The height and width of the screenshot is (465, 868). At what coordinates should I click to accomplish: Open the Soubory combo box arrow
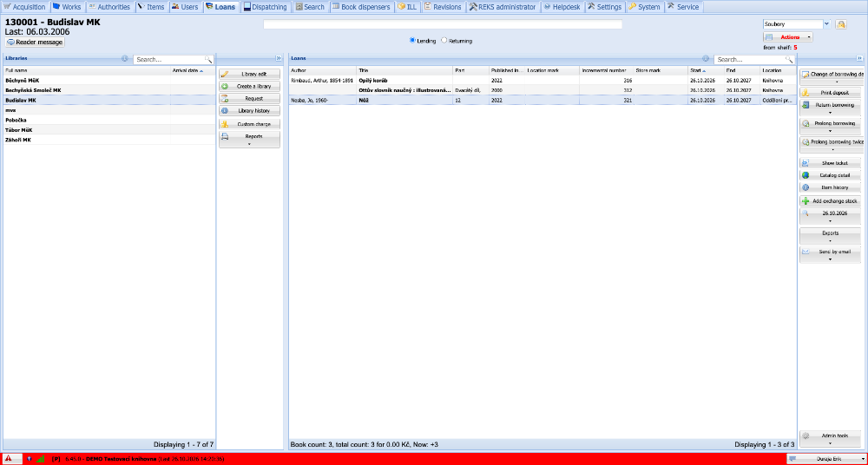(x=827, y=24)
